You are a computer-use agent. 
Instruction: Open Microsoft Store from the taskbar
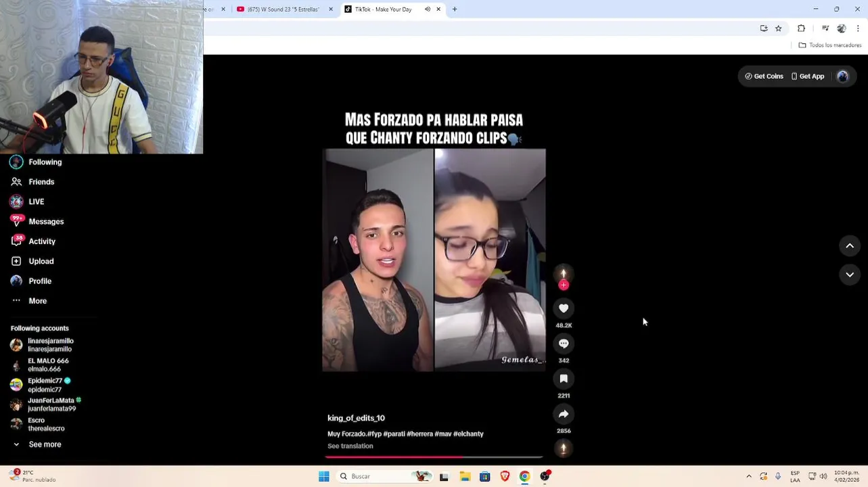[485, 476]
